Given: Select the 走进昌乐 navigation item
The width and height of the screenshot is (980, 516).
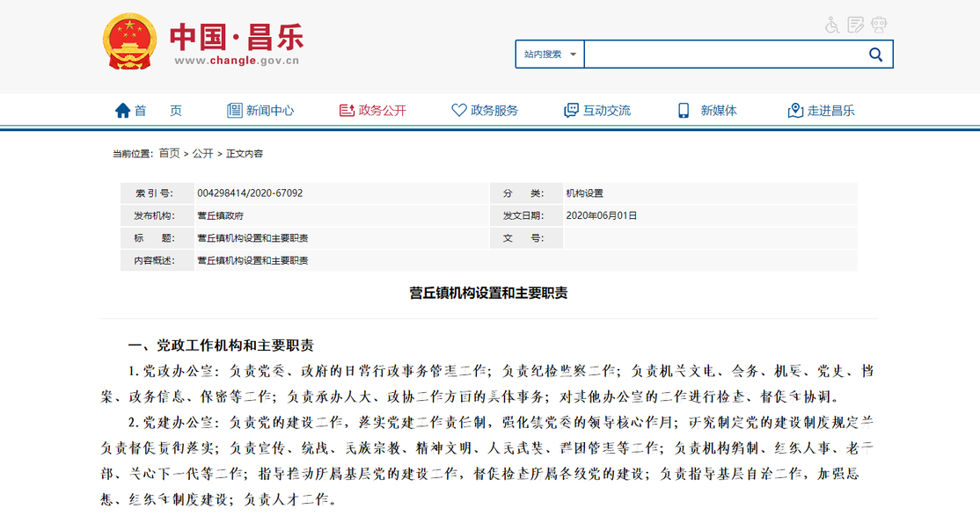Looking at the screenshot, I should pyautogui.click(x=831, y=111).
